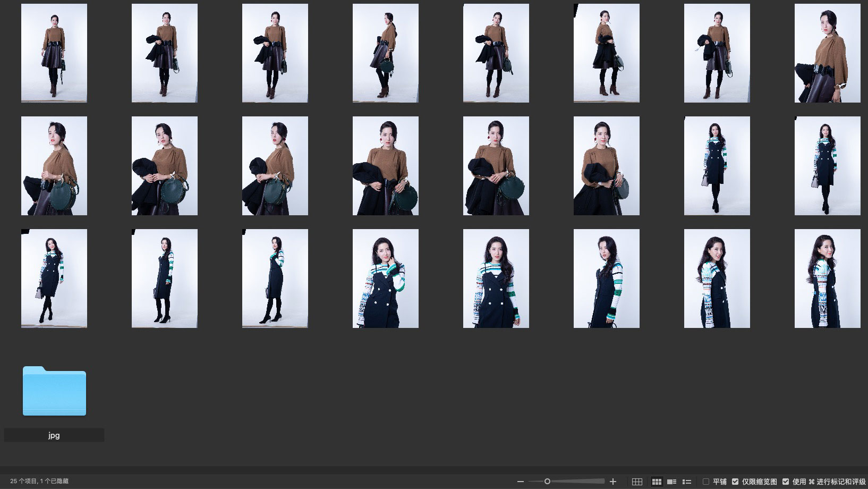Select the last thumbnail in the third row
Screen dimensions: 868x489
click(x=827, y=279)
